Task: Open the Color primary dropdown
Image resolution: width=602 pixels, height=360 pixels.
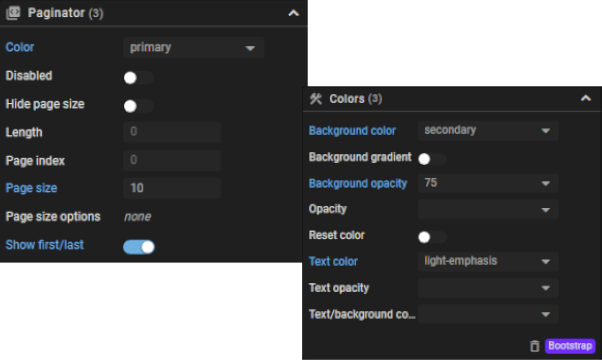Action: click(x=194, y=48)
